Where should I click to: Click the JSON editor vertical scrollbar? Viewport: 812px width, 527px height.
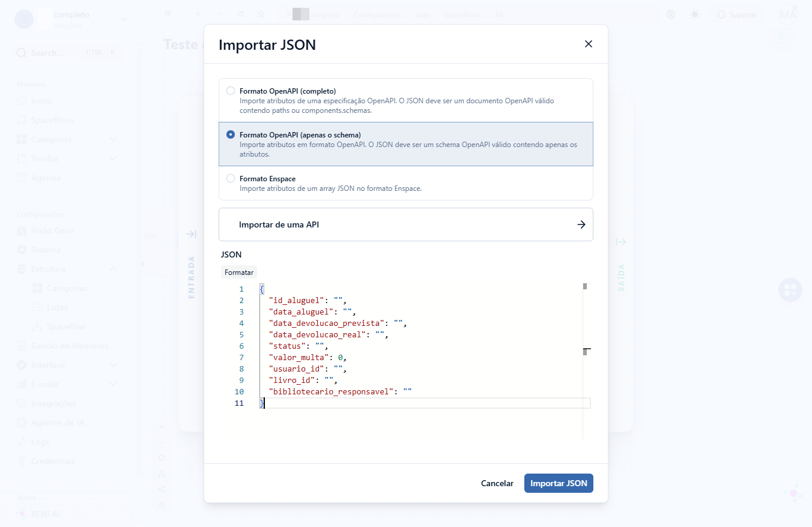click(587, 360)
